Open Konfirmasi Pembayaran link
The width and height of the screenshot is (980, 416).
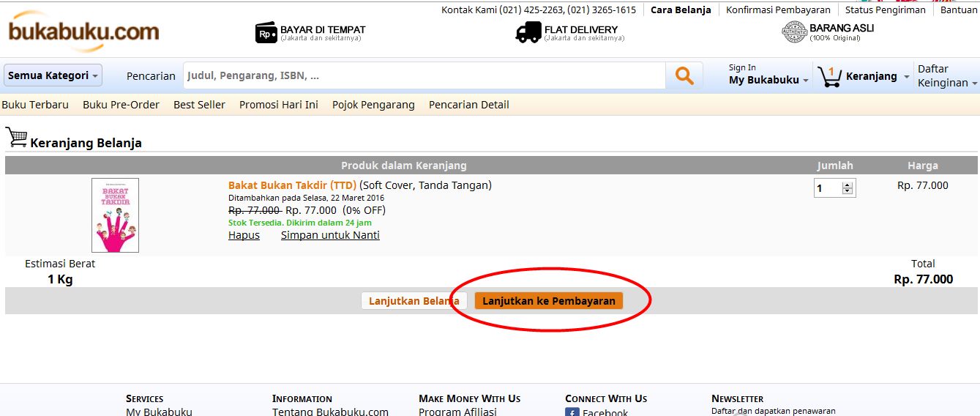click(x=778, y=10)
